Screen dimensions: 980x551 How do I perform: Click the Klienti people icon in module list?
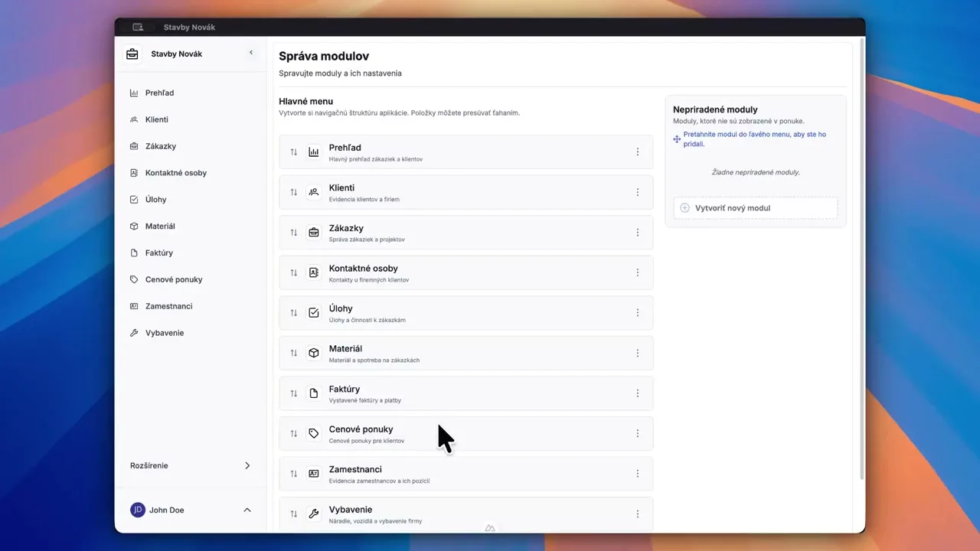point(313,192)
